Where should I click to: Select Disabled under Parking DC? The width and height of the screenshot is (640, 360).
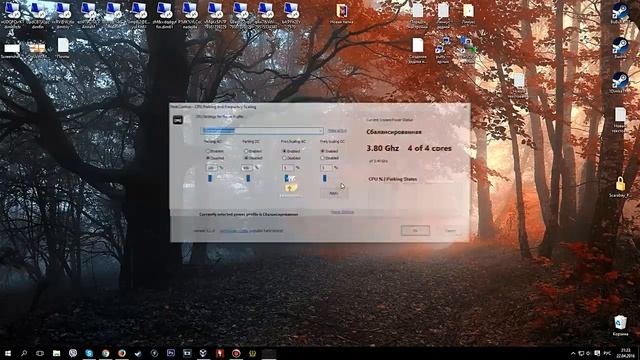pyautogui.click(x=253, y=158)
